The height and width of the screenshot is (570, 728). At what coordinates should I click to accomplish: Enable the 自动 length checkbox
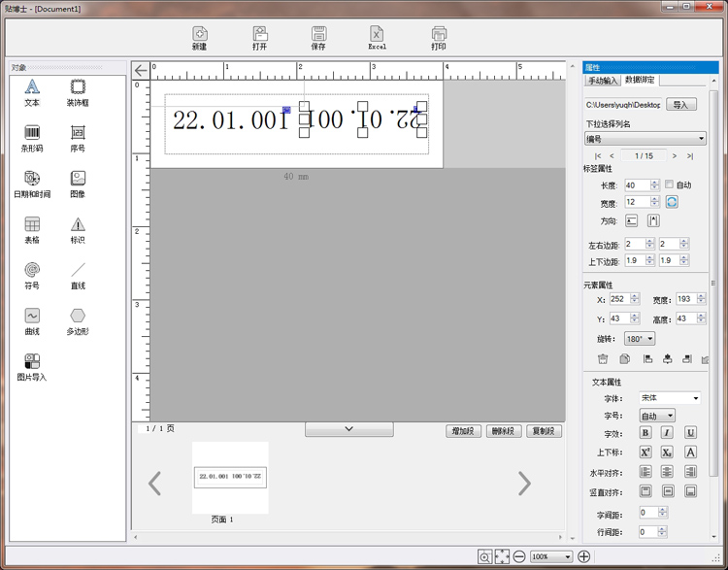point(669,184)
